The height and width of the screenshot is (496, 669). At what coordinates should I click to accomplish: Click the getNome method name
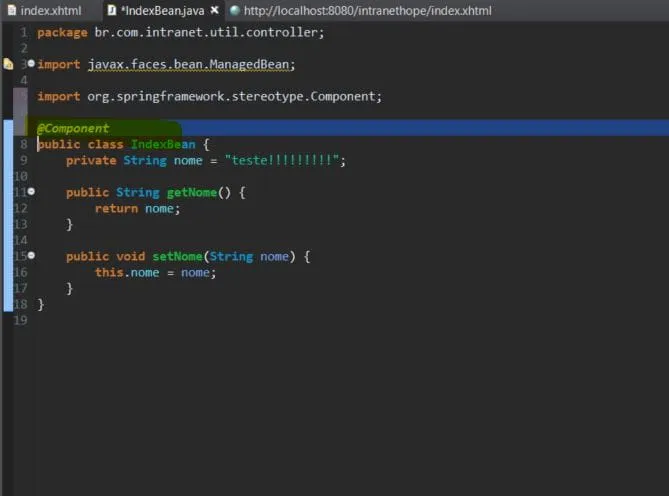point(192,193)
